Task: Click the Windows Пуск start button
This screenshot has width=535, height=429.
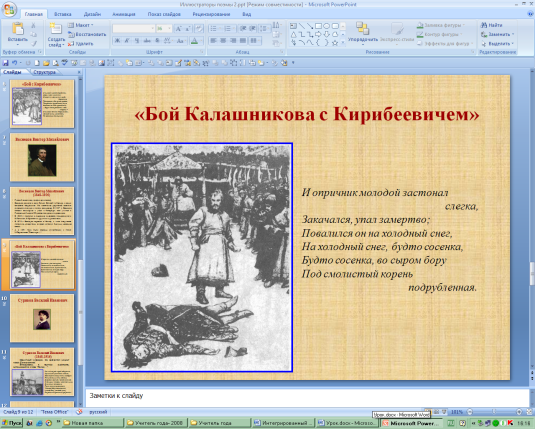Action: tap(12, 423)
